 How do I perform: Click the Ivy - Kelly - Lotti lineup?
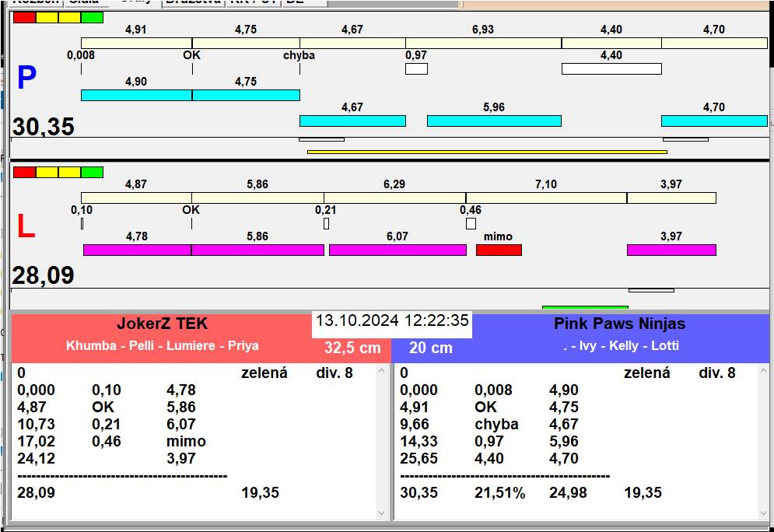[621, 345]
